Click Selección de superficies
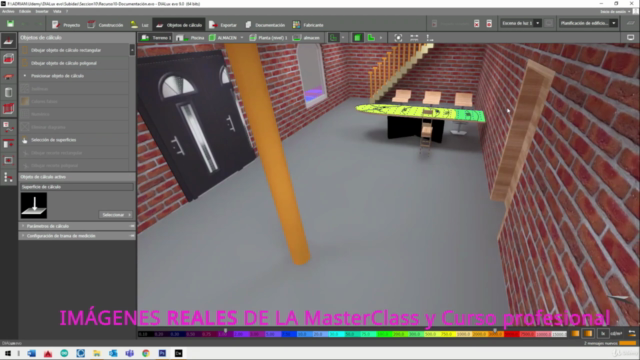 point(74,140)
